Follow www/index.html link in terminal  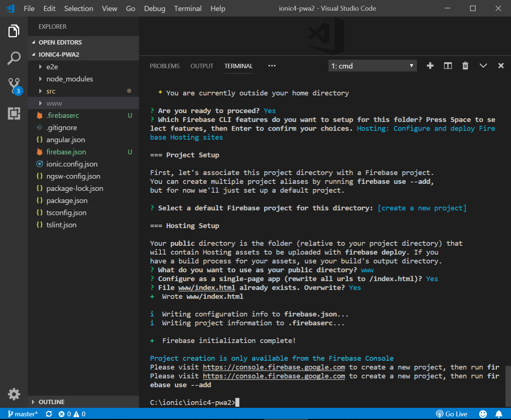207,288
